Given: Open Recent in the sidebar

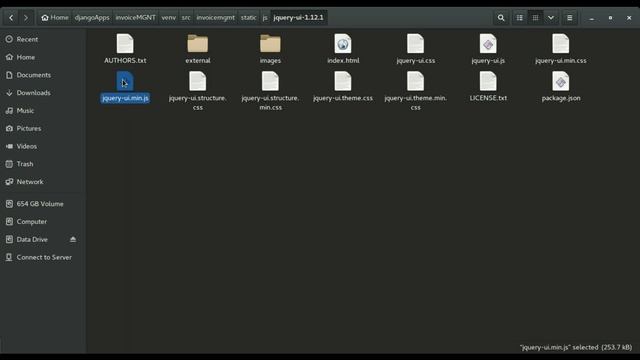Looking at the screenshot, I should click(x=42, y=39).
